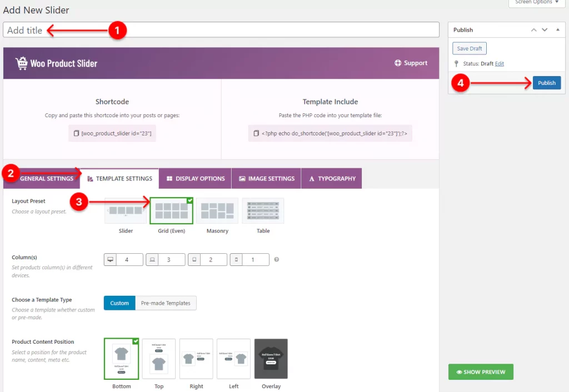Click the blue Publish button

(547, 83)
